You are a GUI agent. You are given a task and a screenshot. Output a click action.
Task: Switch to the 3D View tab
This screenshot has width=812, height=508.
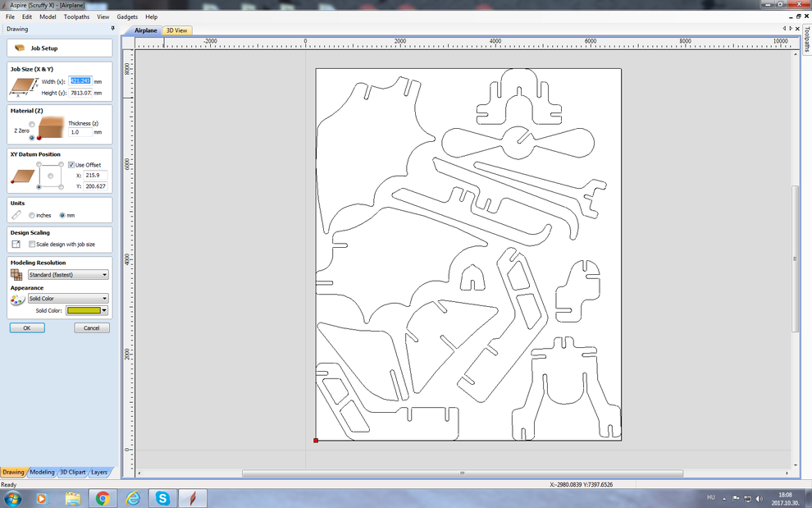176,30
